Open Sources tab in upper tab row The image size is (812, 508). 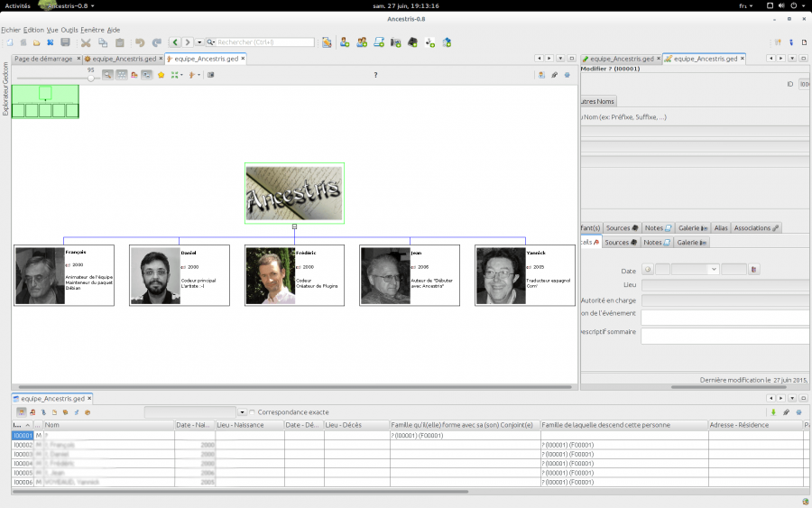(x=622, y=228)
